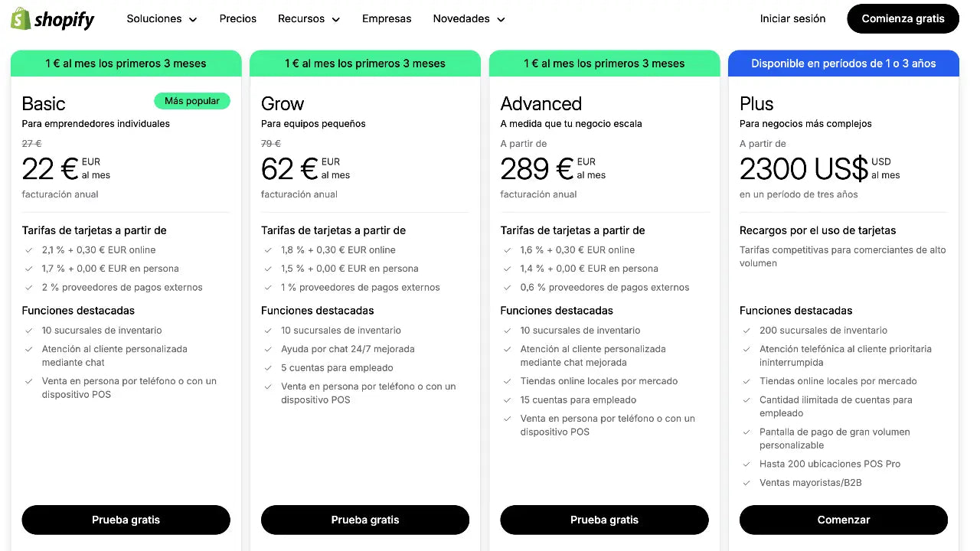
Task: Select the Precios menu item
Action: click(x=237, y=18)
